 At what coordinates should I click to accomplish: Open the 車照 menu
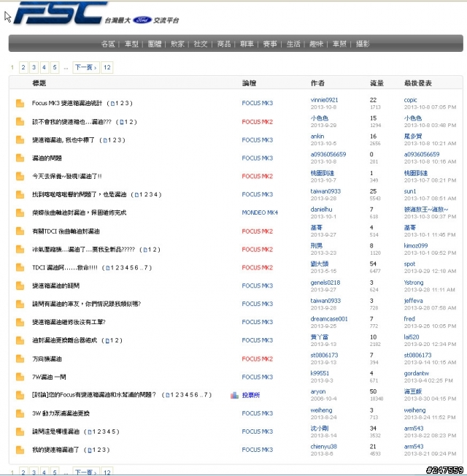click(x=339, y=44)
